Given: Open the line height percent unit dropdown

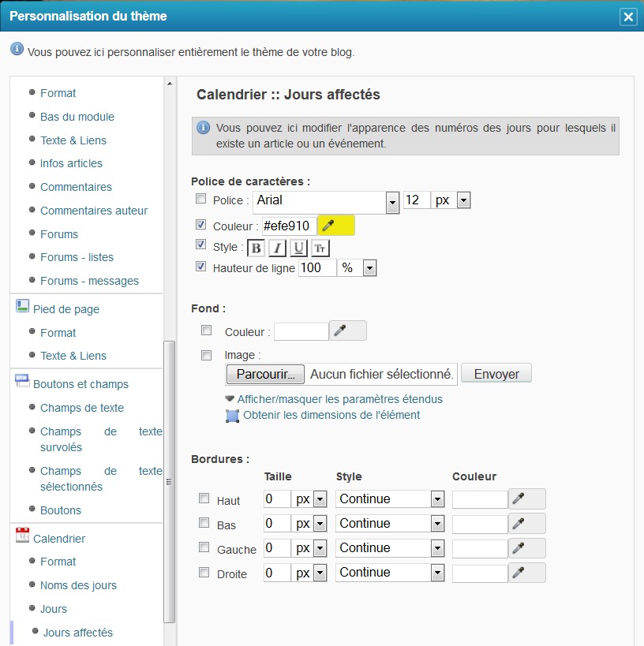Looking at the screenshot, I should pyautogui.click(x=369, y=269).
